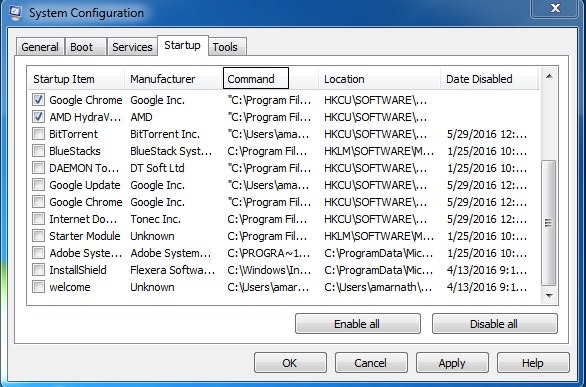Click the Adobe System… manufacturer cell
This screenshot has width=586, height=387.
[x=171, y=253]
